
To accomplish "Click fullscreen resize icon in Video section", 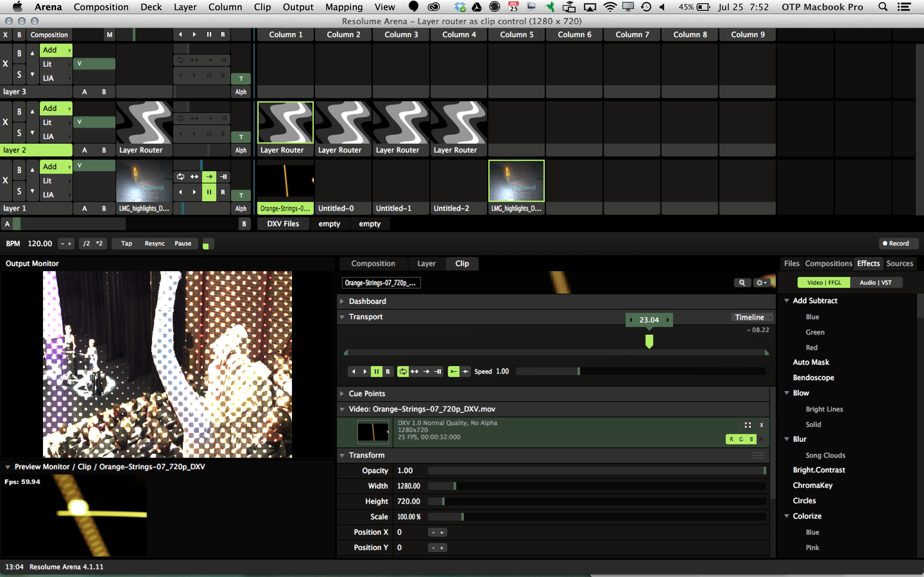I will tap(748, 425).
